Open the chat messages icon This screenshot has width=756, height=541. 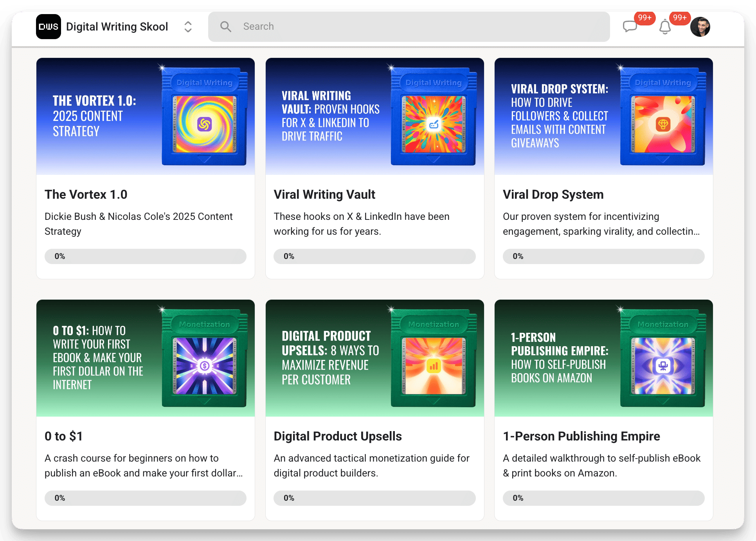(x=630, y=27)
